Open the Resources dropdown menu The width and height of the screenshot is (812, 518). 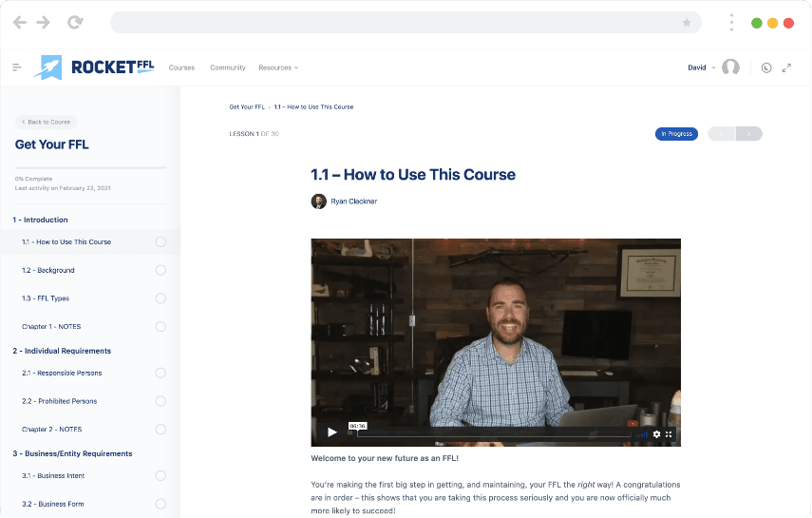[277, 67]
